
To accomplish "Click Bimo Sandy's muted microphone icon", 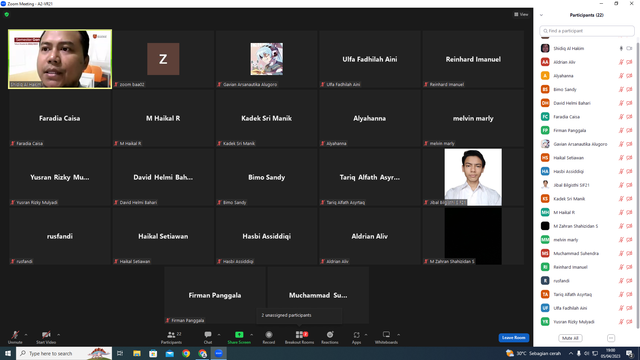I will pyautogui.click(x=621, y=89).
